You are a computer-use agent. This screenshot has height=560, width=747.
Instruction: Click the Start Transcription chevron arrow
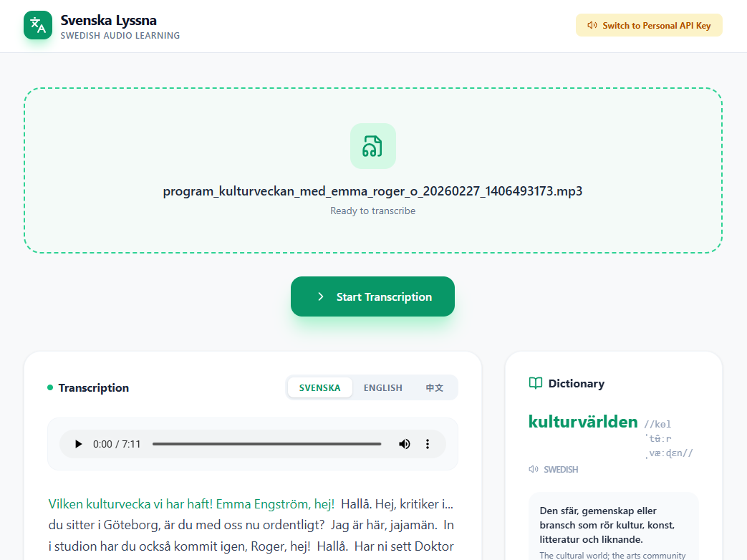(x=321, y=296)
